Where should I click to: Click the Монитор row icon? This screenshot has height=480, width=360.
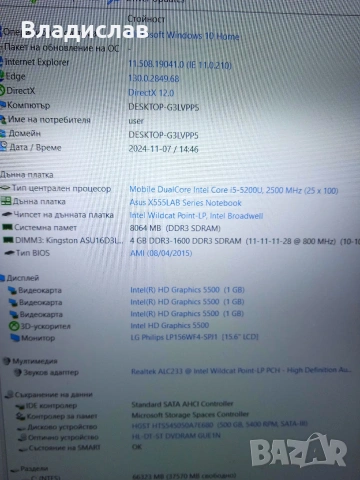[15, 338]
